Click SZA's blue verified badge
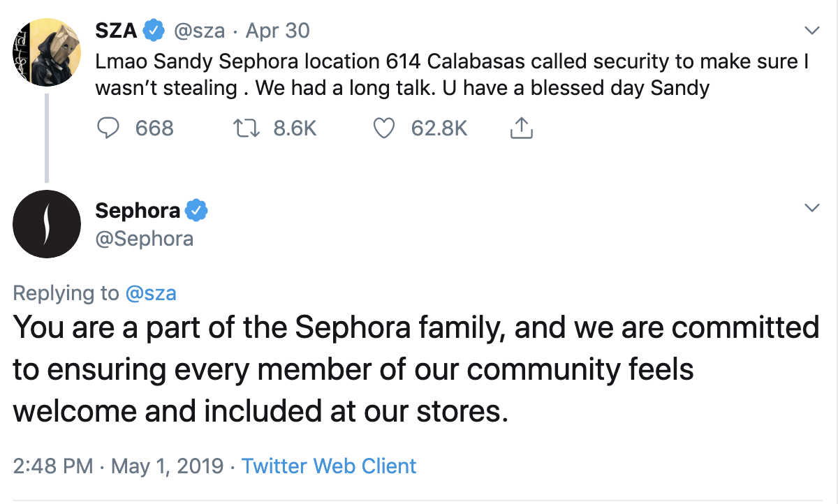This screenshot has width=838, height=504. pyautogui.click(x=154, y=31)
